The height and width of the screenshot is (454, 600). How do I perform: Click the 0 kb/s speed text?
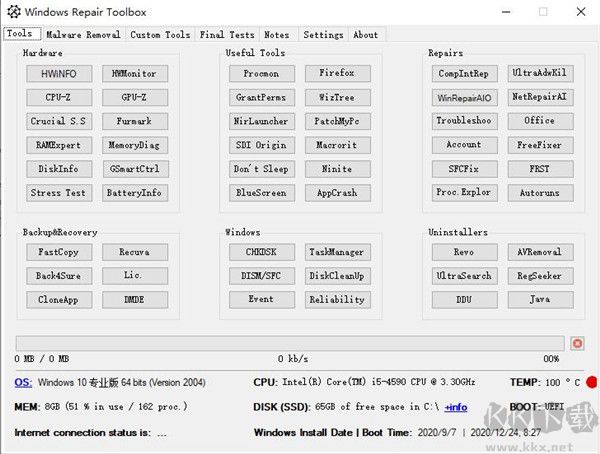(293, 359)
